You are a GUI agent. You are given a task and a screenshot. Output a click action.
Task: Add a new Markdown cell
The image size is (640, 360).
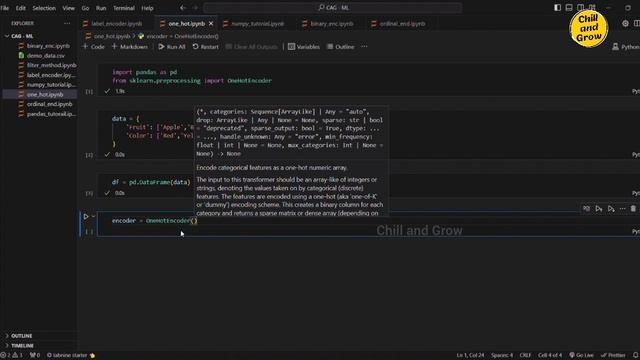[x=130, y=47]
